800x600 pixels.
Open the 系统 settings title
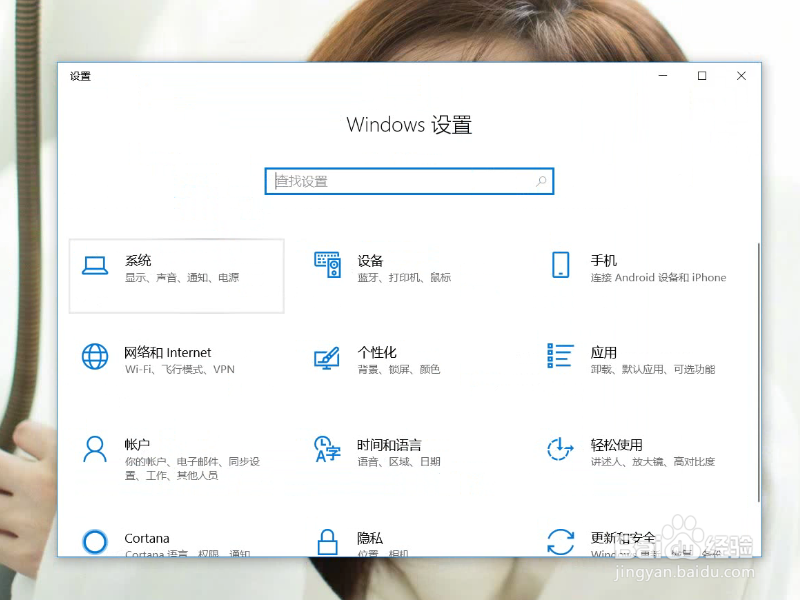tap(138, 261)
